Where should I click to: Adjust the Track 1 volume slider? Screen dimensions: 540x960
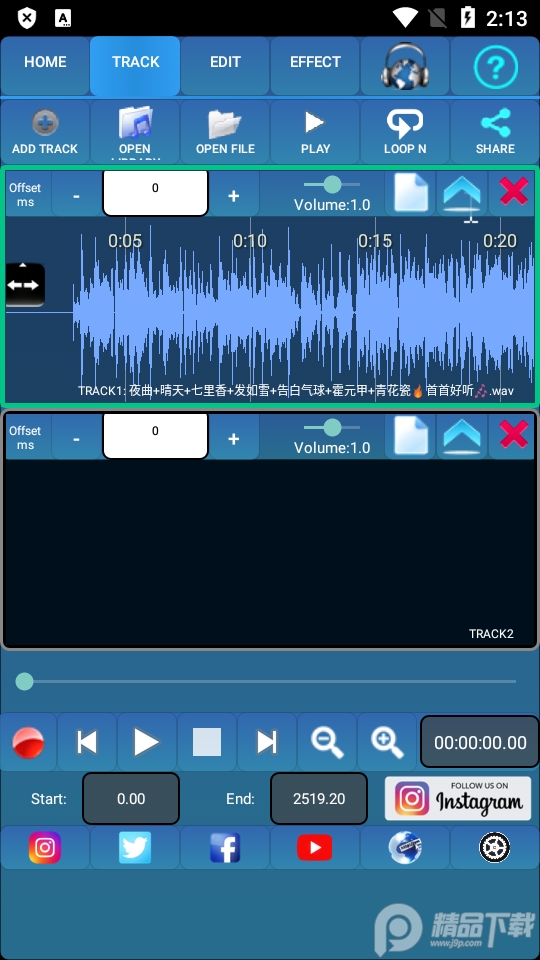click(x=332, y=184)
